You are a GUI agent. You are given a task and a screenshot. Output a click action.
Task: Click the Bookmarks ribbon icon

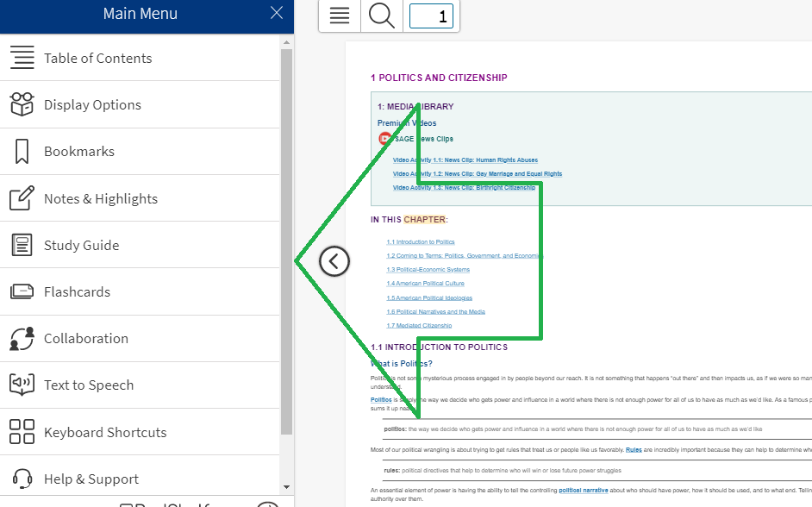click(22, 151)
